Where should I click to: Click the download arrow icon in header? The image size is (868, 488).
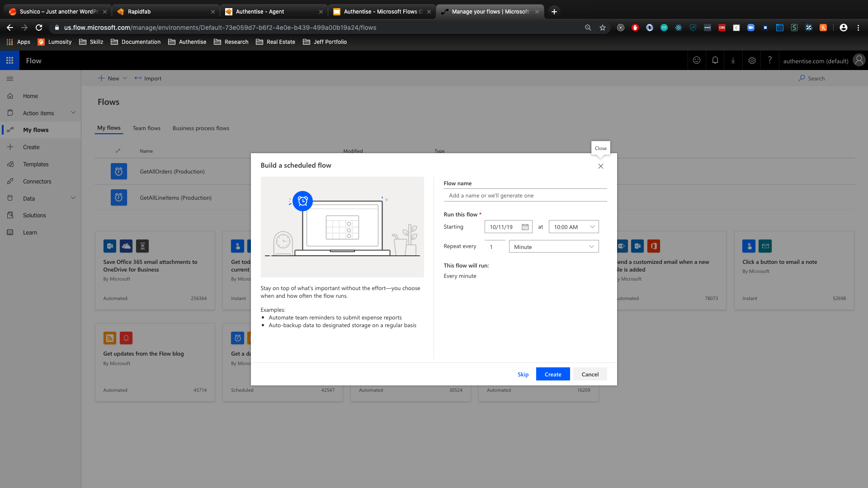tap(733, 61)
